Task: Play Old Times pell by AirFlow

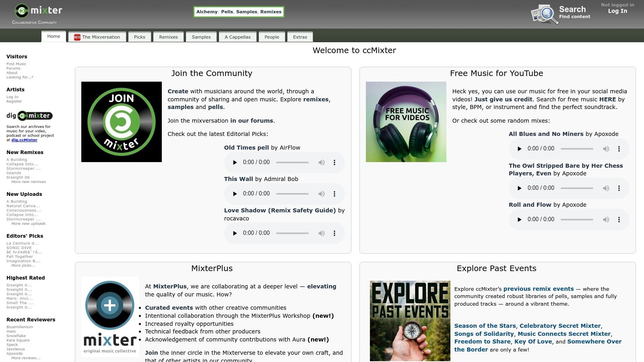Action: (x=235, y=162)
